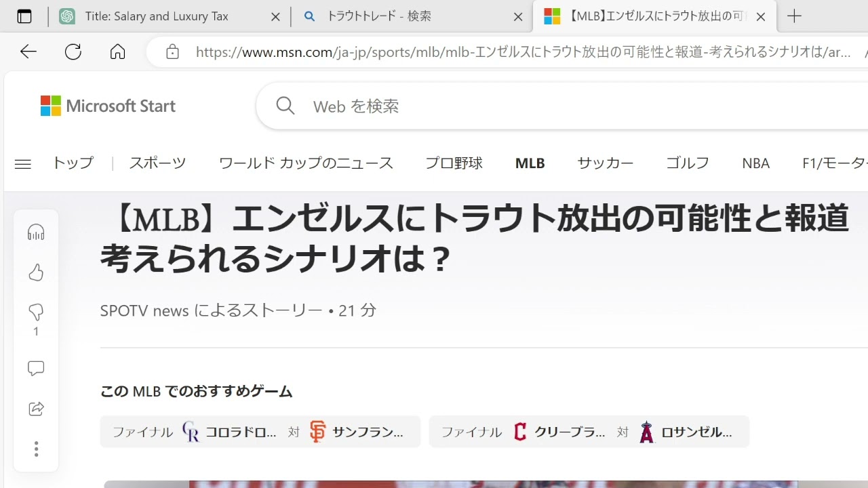Close the トラウトトレード search tab
Screen dimensions: 868x488
pyautogui.click(x=518, y=17)
